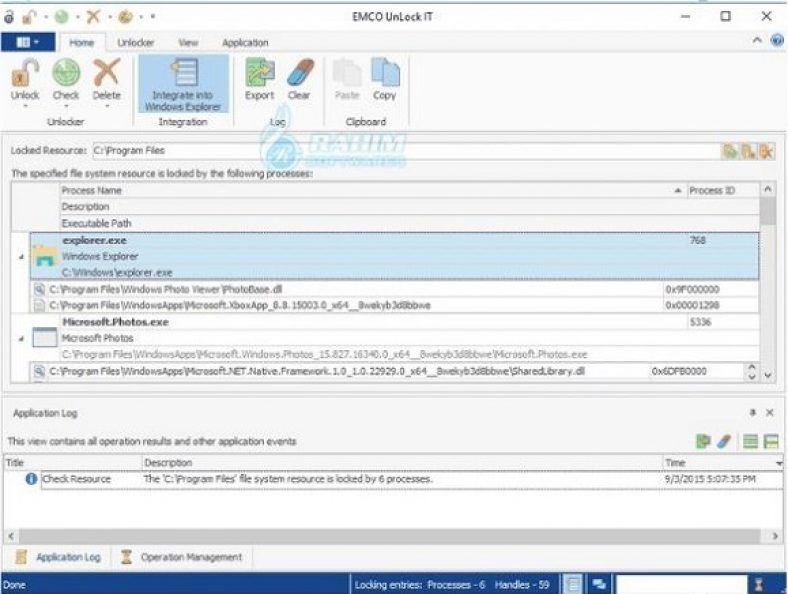Open the Unlocker ribbon tab

pyautogui.click(x=136, y=43)
